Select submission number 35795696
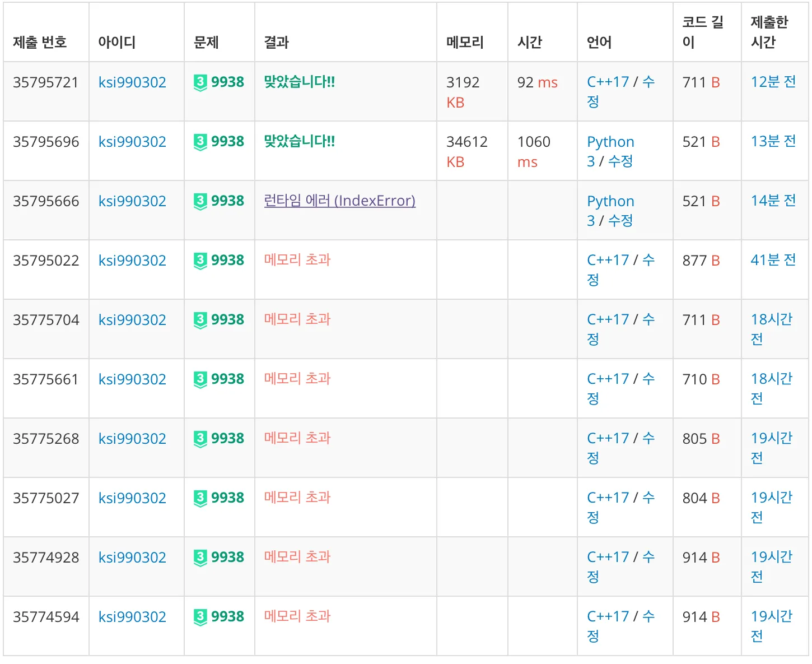The image size is (812, 664). tap(46, 142)
